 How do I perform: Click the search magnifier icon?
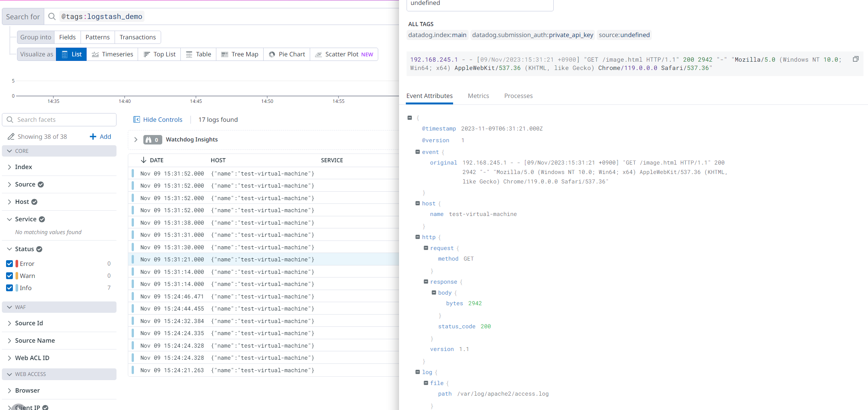pyautogui.click(x=52, y=17)
